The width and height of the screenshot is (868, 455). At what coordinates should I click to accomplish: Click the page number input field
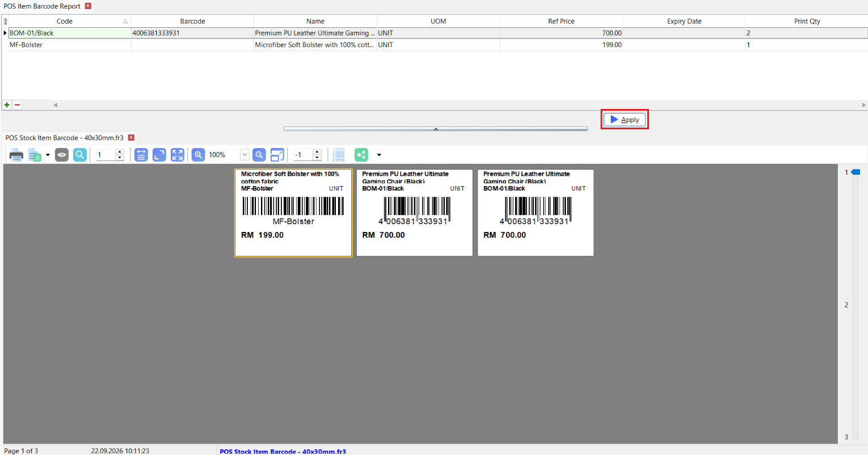106,155
